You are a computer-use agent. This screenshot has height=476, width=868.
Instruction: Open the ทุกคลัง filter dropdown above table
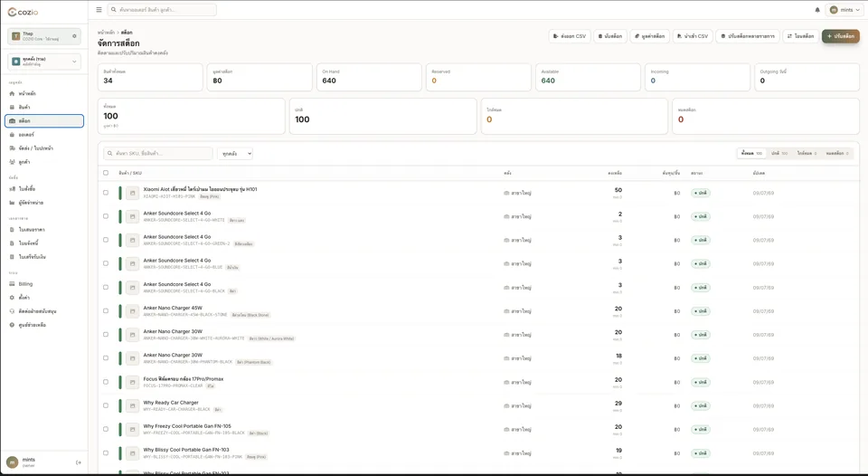click(x=235, y=154)
